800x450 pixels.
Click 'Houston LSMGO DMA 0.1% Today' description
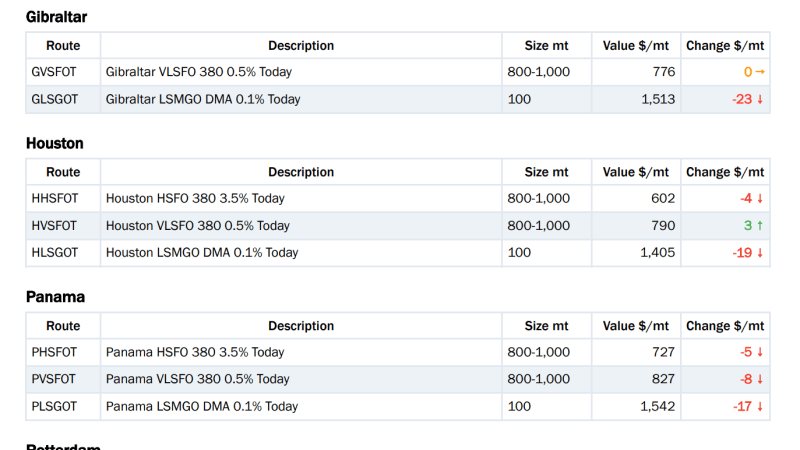click(x=202, y=253)
